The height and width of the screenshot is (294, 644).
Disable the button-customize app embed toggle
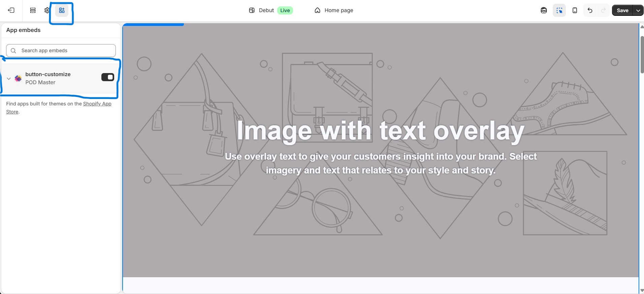pos(108,77)
